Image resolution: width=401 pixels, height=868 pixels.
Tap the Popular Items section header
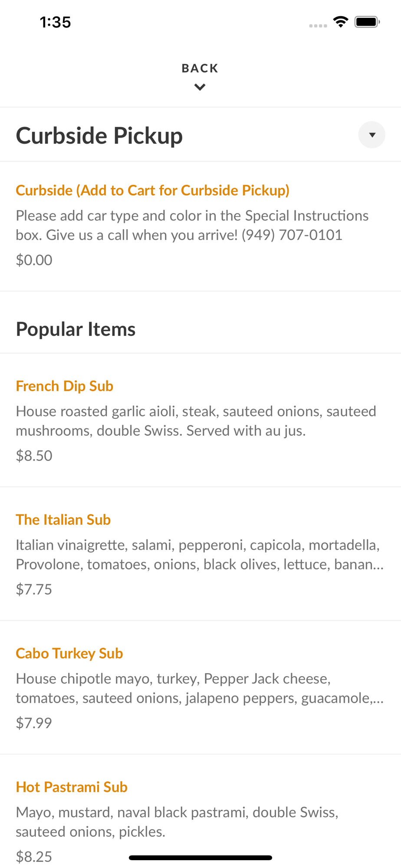tap(76, 329)
